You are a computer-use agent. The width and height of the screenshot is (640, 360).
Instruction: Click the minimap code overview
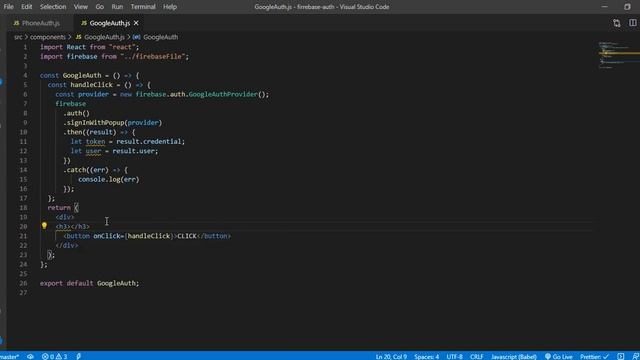pos(618,55)
